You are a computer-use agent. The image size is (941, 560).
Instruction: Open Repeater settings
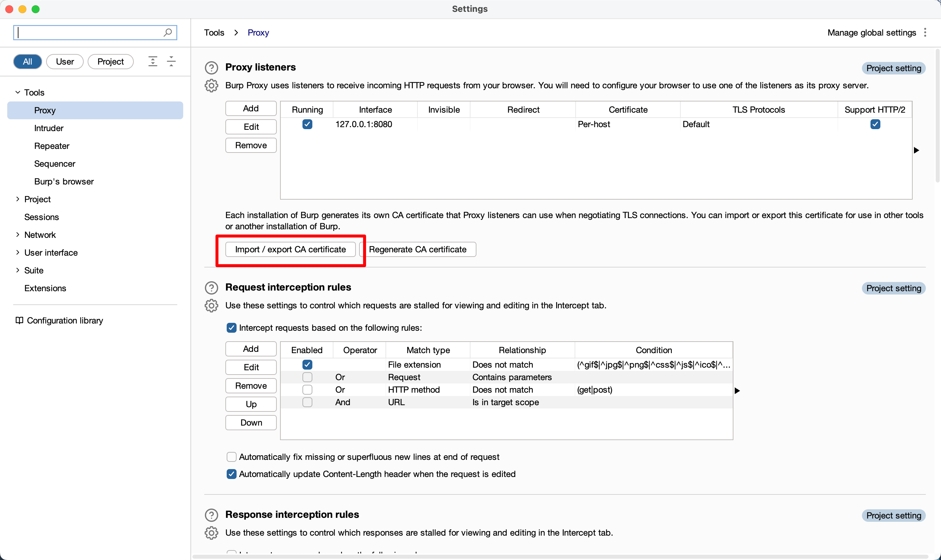[x=52, y=146]
